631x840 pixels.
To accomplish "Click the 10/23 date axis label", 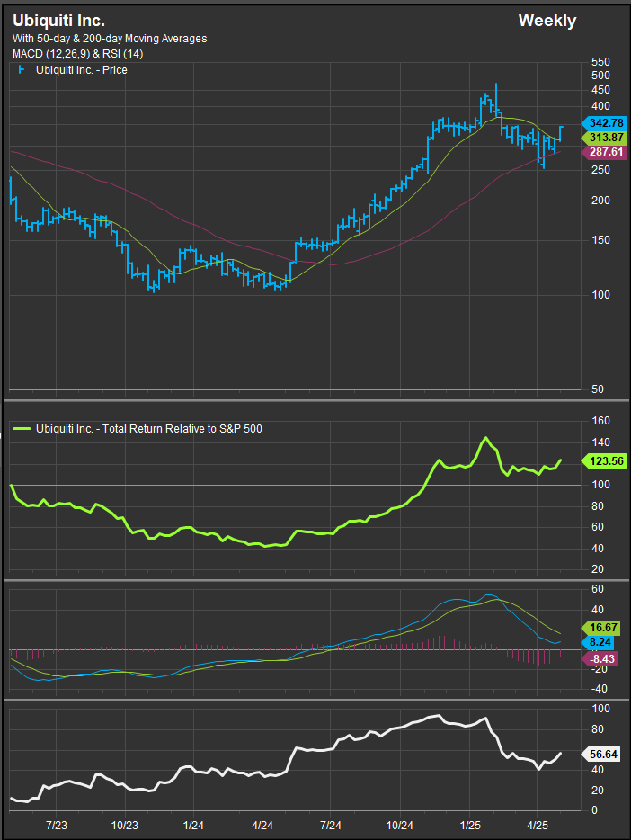I will 125,826.
